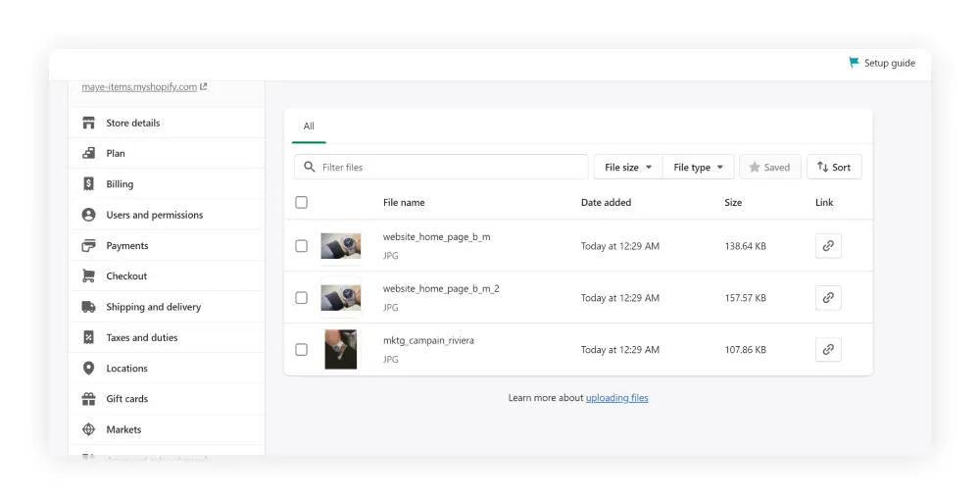Select the mktg_campain_riviera file checkbox

click(301, 350)
